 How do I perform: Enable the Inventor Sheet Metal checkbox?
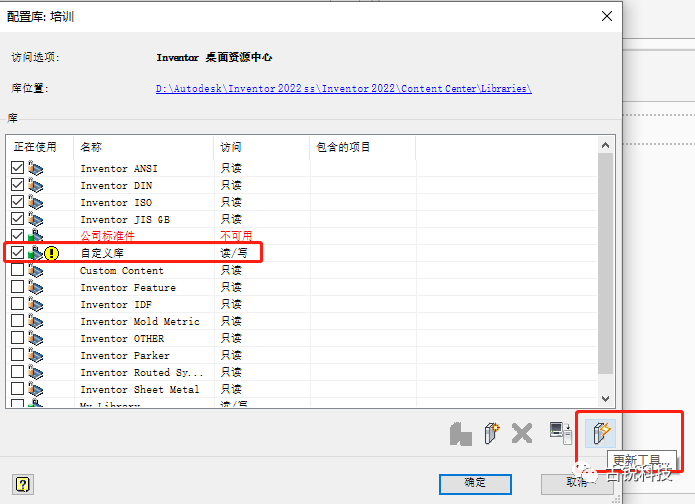pos(17,389)
